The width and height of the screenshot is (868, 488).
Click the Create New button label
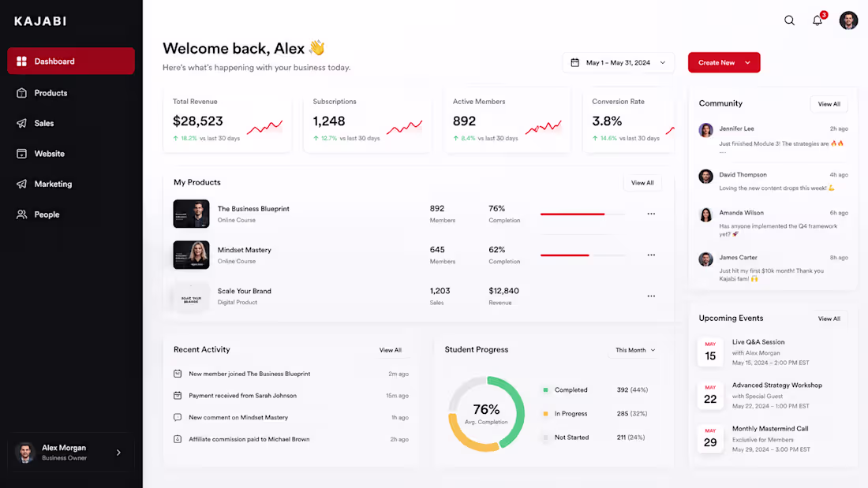coord(716,62)
